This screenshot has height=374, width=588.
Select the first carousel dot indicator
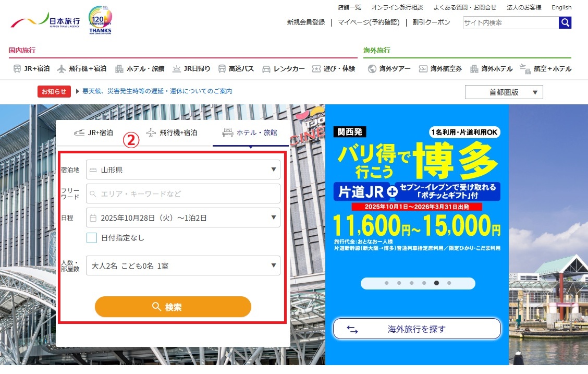pos(387,283)
